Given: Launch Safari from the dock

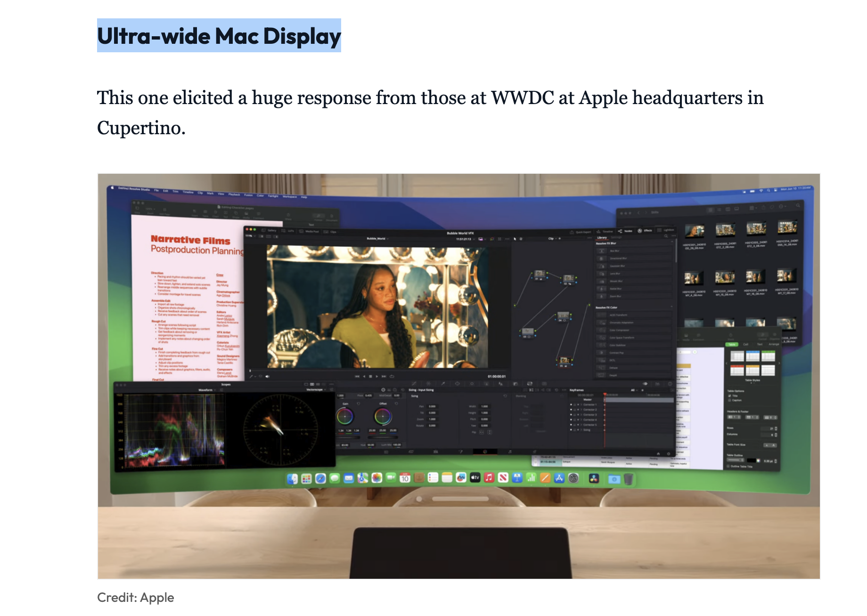Looking at the screenshot, I should click(320, 478).
